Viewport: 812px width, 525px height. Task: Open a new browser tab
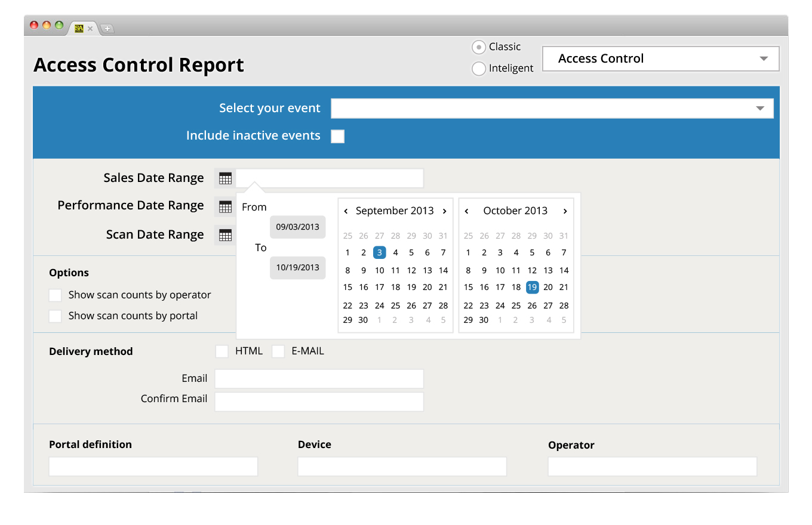107,29
